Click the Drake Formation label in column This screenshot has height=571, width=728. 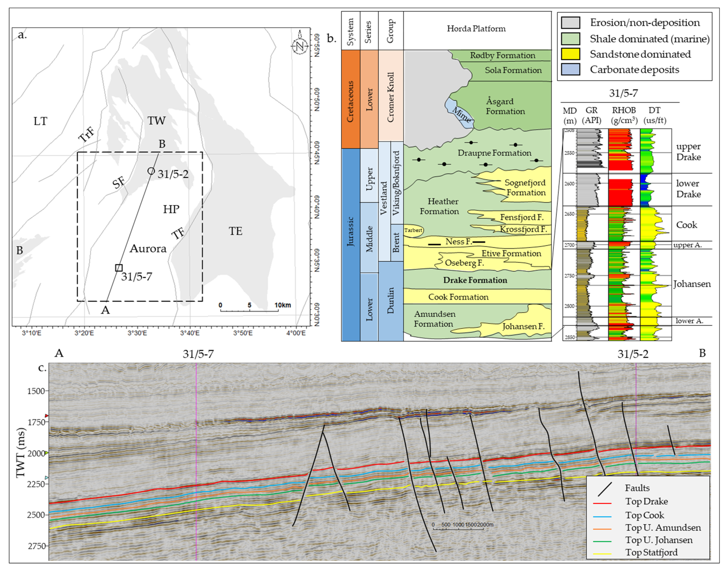pos(475,280)
